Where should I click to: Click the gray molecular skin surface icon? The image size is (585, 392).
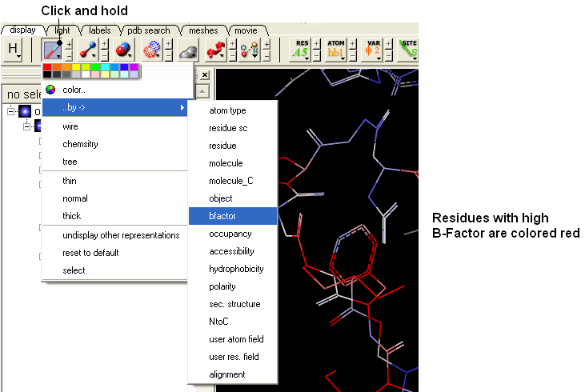[186, 50]
